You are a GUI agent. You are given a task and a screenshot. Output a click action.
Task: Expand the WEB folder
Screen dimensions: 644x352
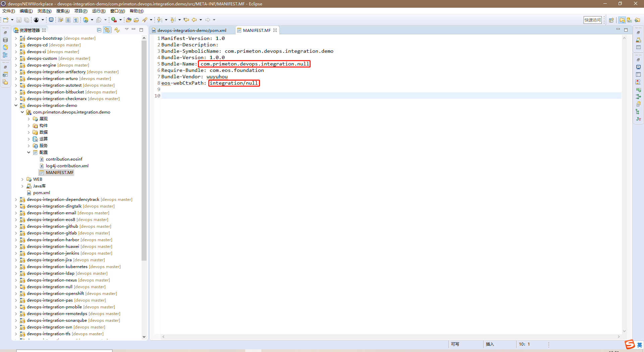point(22,179)
